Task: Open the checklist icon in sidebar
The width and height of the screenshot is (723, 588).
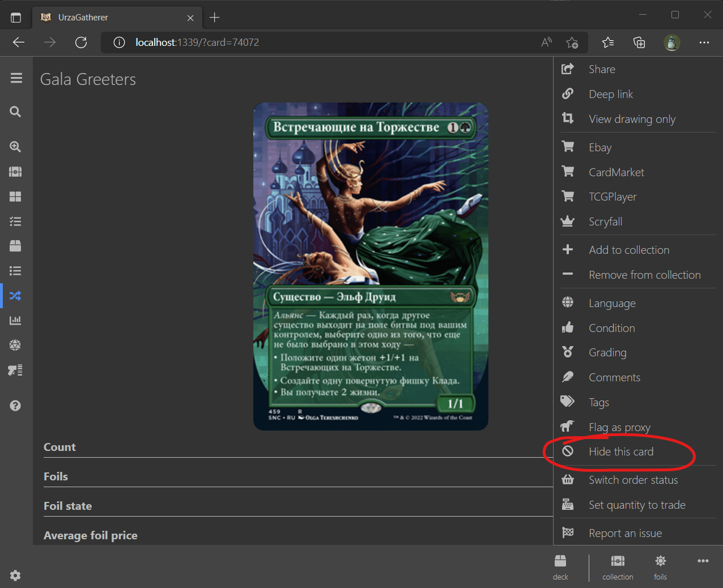Action: [x=16, y=221]
